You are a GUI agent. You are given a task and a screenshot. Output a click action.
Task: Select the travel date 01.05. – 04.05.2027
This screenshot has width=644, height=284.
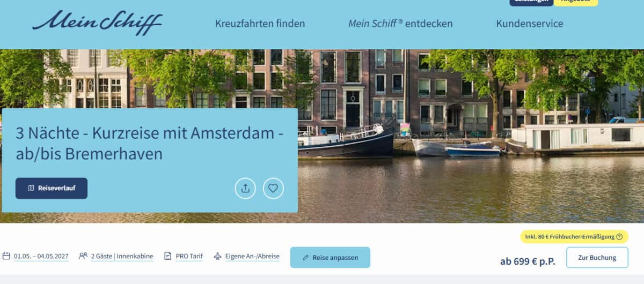pyautogui.click(x=41, y=256)
